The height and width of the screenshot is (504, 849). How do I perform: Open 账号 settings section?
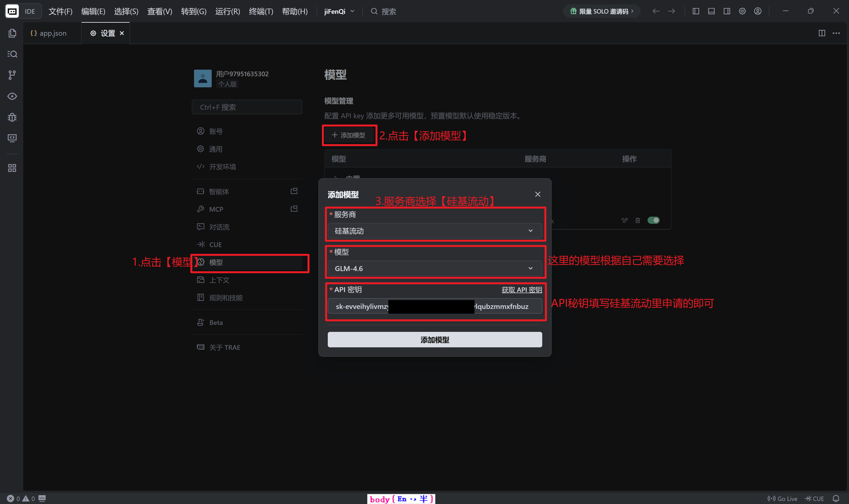point(247,131)
